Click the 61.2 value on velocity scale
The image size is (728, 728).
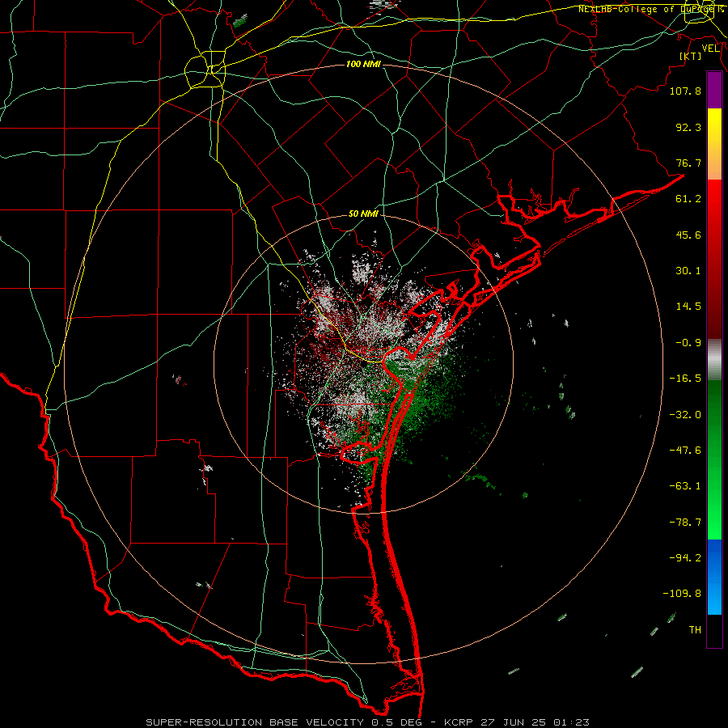point(688,199)
